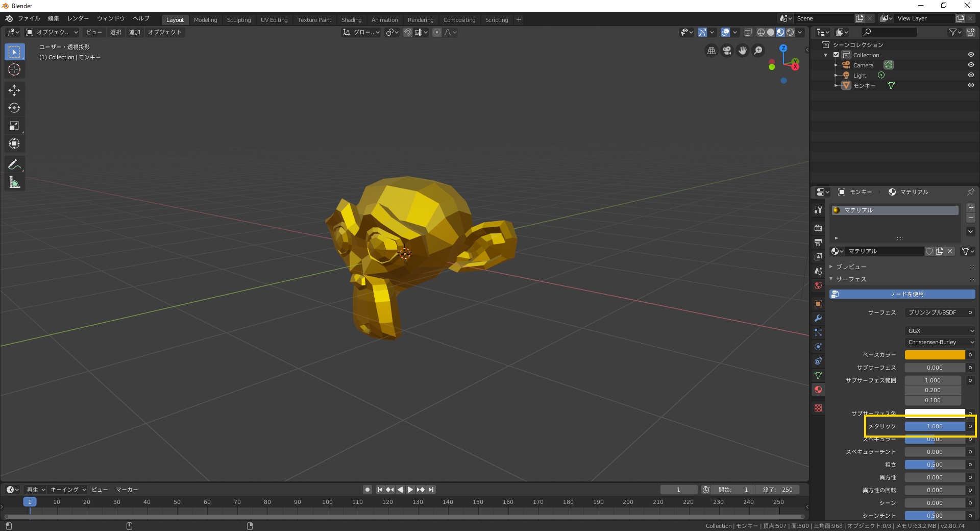Viewport: 980px width, 531px height.
Task: Open the timeline 再生 dropdown
Action: pyautogui.click(x=35, y=490)
